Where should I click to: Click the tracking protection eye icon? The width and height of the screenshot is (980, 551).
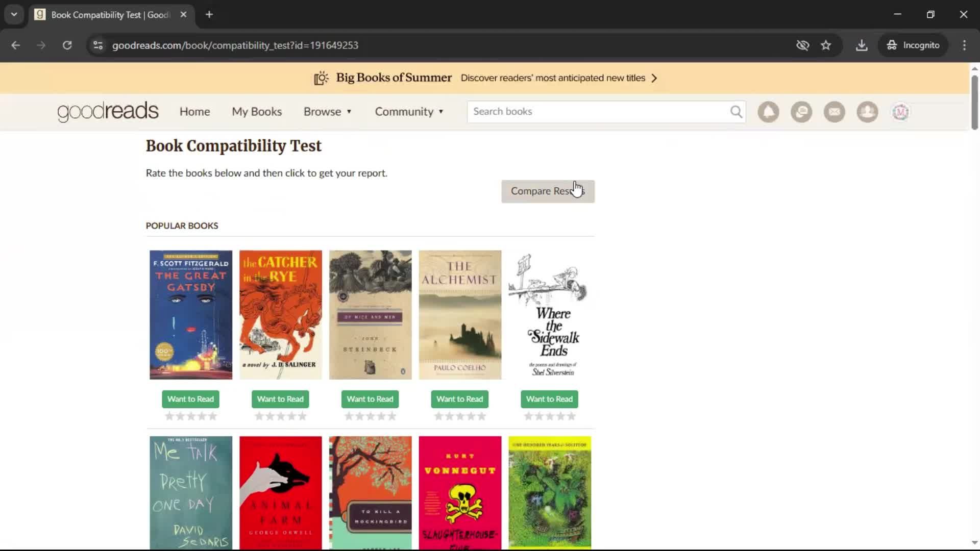[802, 45]
